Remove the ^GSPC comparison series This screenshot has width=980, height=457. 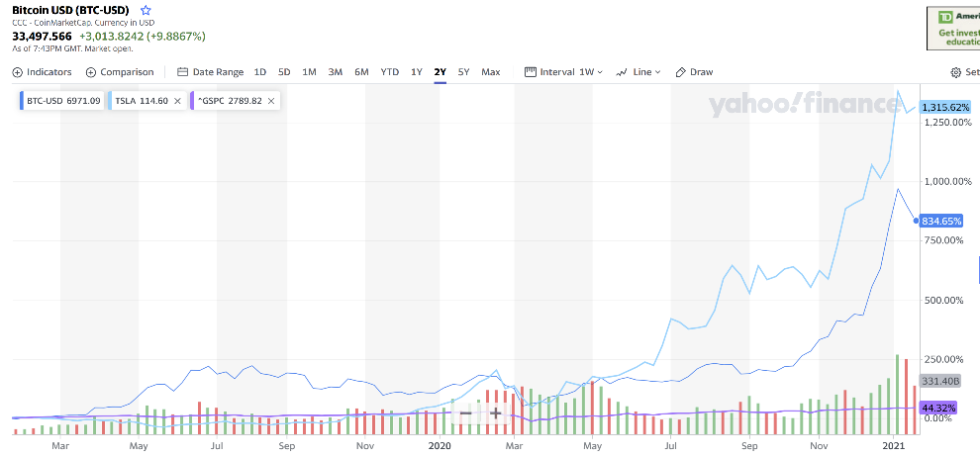[271, 101]
